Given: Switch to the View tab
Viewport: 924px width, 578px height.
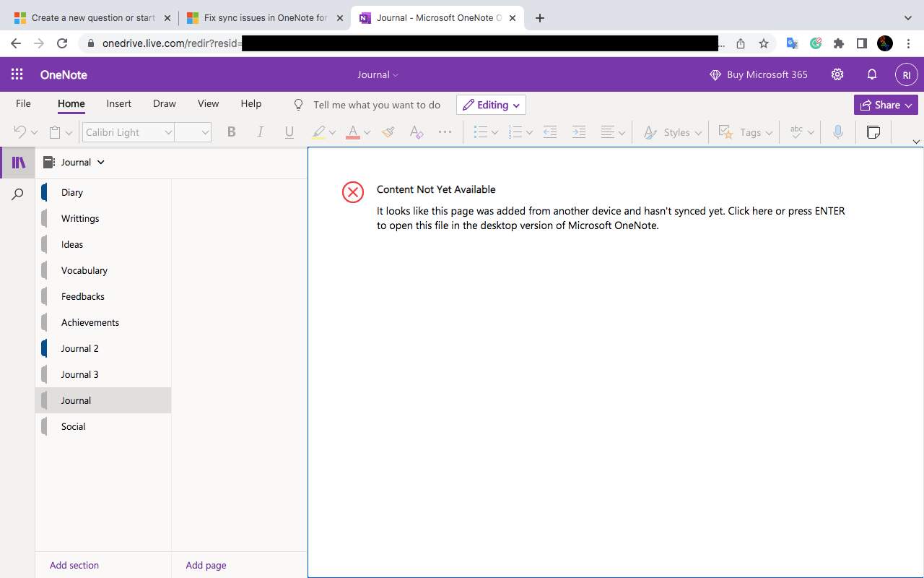Looking at the screenshot, I should click(209, 104).
